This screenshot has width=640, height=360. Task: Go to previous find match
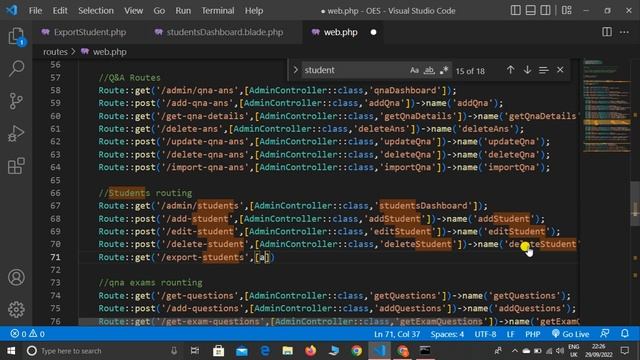pyautogui.click(x=510, y=70)
